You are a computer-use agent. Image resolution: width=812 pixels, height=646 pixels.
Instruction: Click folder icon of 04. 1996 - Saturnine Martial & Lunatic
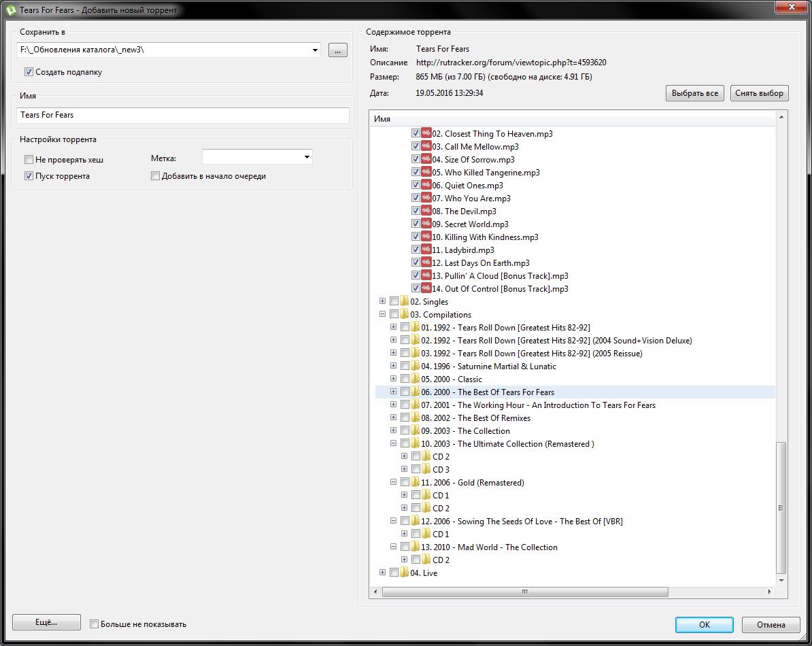pyautogui.click(x=415, y=366)
